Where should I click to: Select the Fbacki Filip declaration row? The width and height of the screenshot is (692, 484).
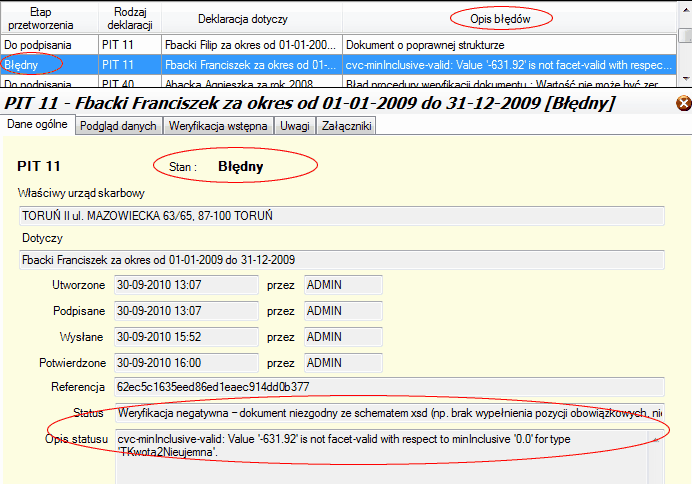coord(250,45)
